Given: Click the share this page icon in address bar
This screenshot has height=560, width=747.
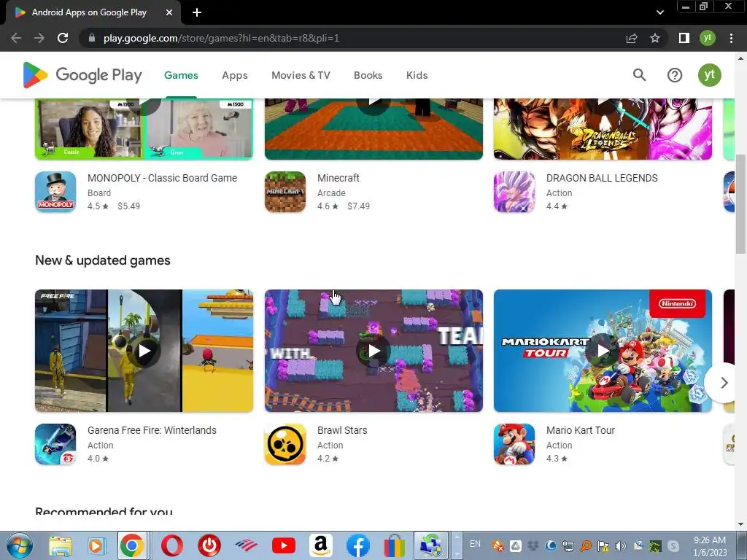Looking at the screenshot, I should 632,38.
